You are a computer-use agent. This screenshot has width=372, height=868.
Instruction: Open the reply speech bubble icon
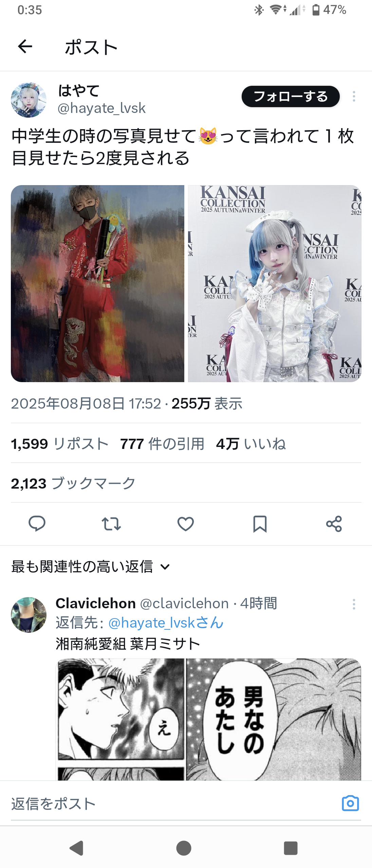(x=37, y=524)
